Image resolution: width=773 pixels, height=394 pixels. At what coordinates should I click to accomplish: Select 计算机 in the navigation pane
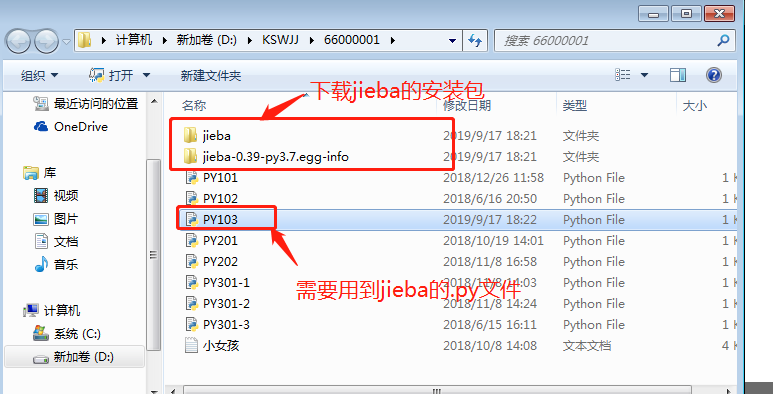(x=52, y=311)
